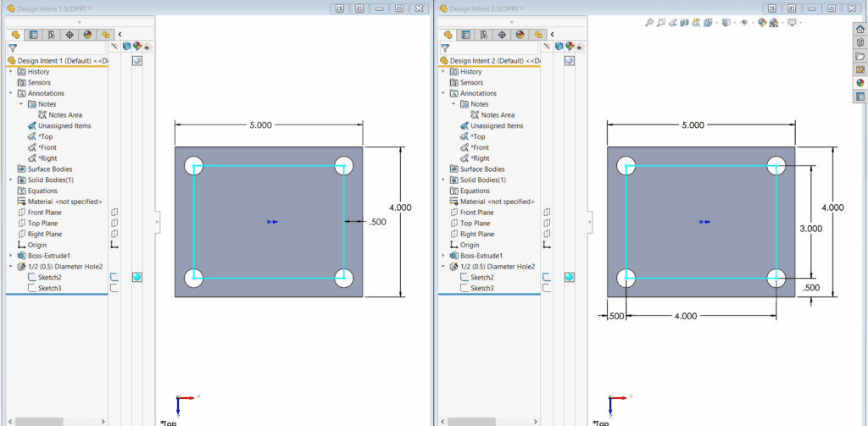Collapse Annotations folder in Design Intent 1
868x426 pixels.
point(10,93)
